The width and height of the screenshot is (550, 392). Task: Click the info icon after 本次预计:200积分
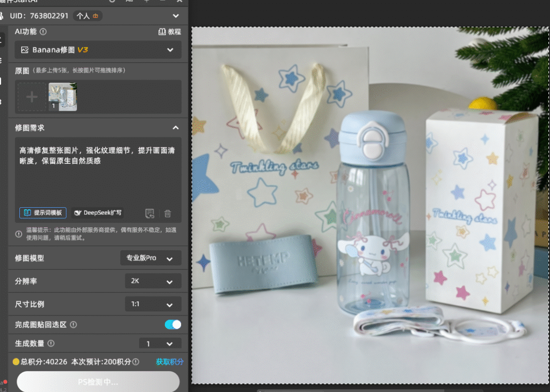pyautogui.click(x=136, y=361)
